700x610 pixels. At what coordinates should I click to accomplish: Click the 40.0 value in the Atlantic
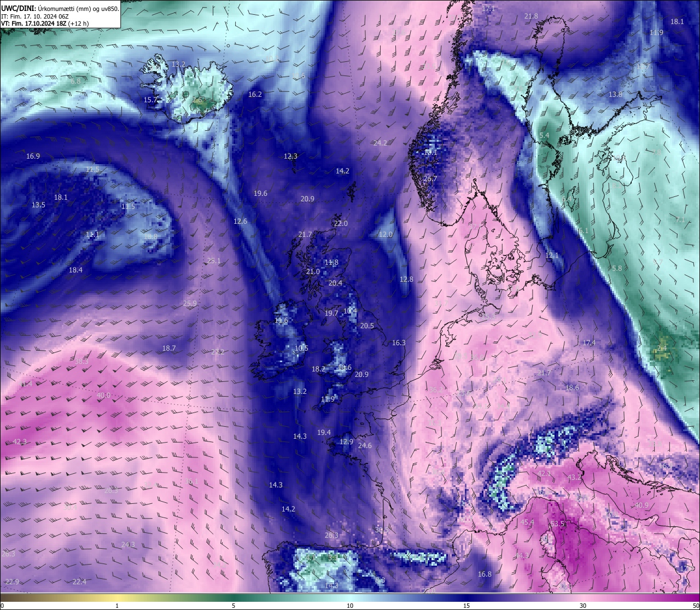tap(103, 395)
